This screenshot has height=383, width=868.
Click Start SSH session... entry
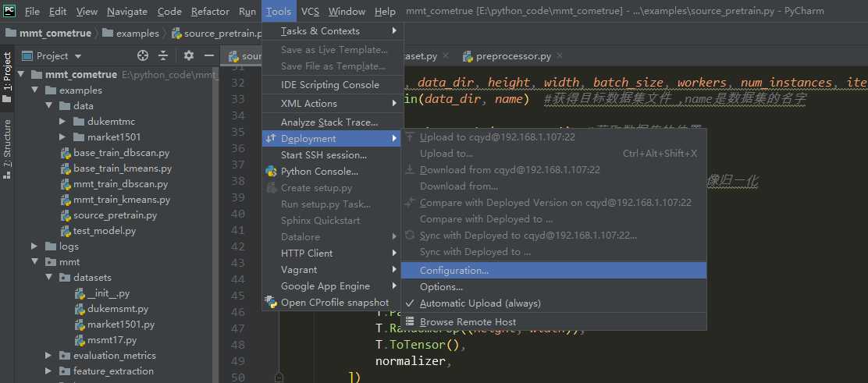pyautogui.click(x=323, y=155)
